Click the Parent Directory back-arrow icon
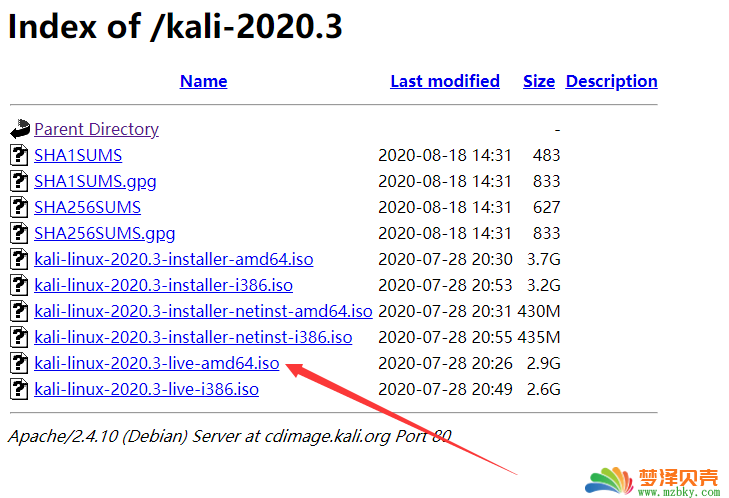729x498 pixels. 20,129
